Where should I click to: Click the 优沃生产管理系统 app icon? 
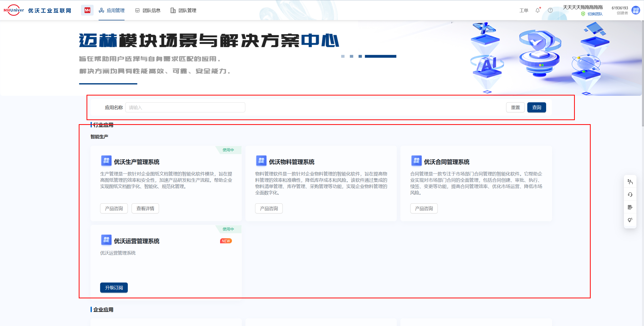[106, 161]
